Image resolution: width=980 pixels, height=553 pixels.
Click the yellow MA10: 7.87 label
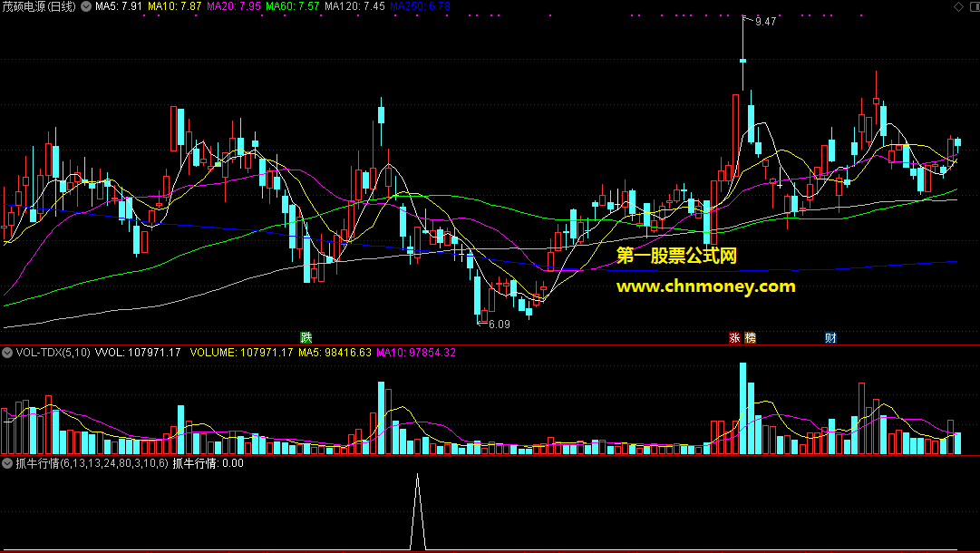click(x=174, y=6)
